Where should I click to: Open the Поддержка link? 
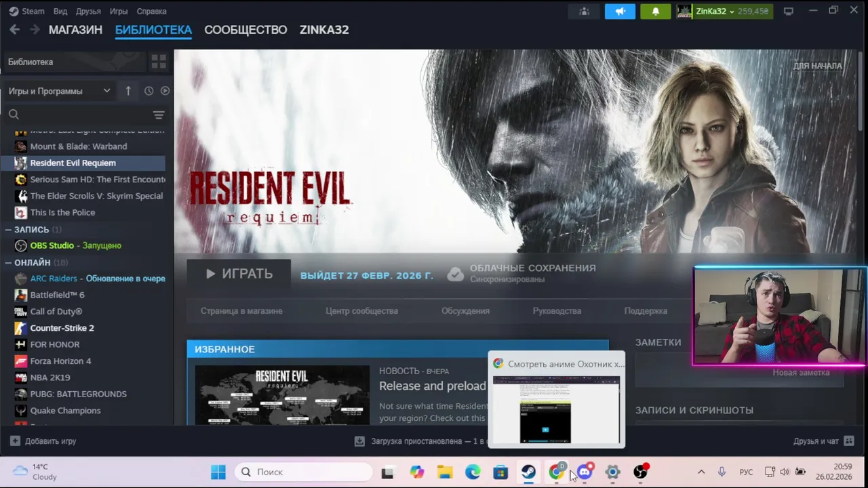coord(646,311)
